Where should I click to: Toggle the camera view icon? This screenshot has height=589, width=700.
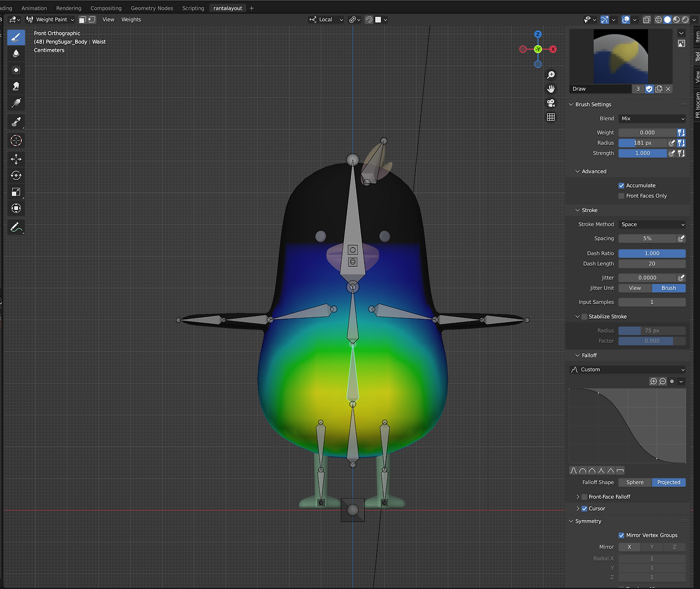click(x=551, y=103)
